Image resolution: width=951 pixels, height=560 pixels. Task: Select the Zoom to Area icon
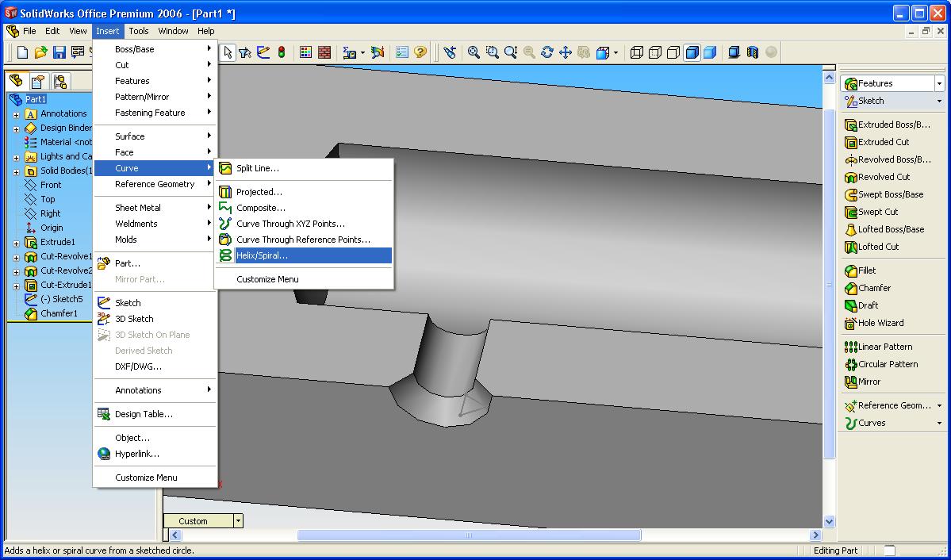492,53
